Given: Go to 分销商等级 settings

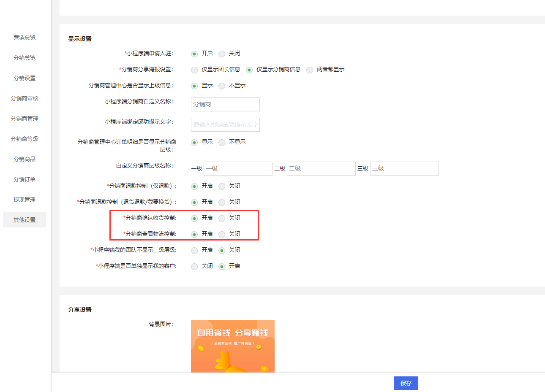Looking at the screenshot, I should [24, 139].
